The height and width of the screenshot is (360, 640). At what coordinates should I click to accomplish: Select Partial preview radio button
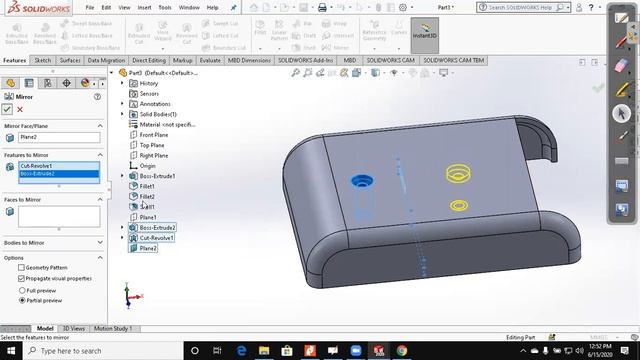click(22, 300)
